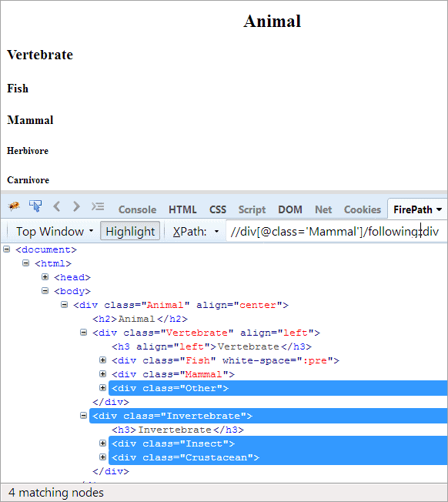Open the Cookies tab
This screenshot has height=502, width=448.
click(363, 209)
